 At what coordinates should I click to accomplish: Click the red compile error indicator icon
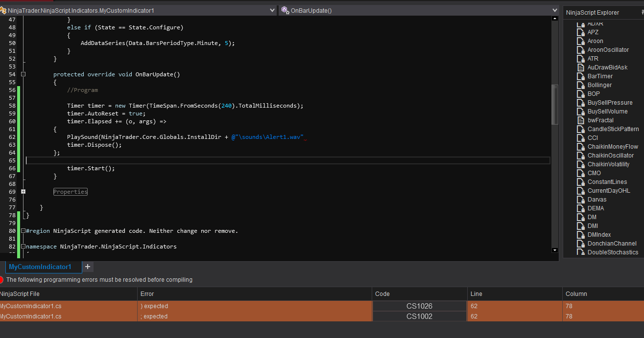coord(1,280)
